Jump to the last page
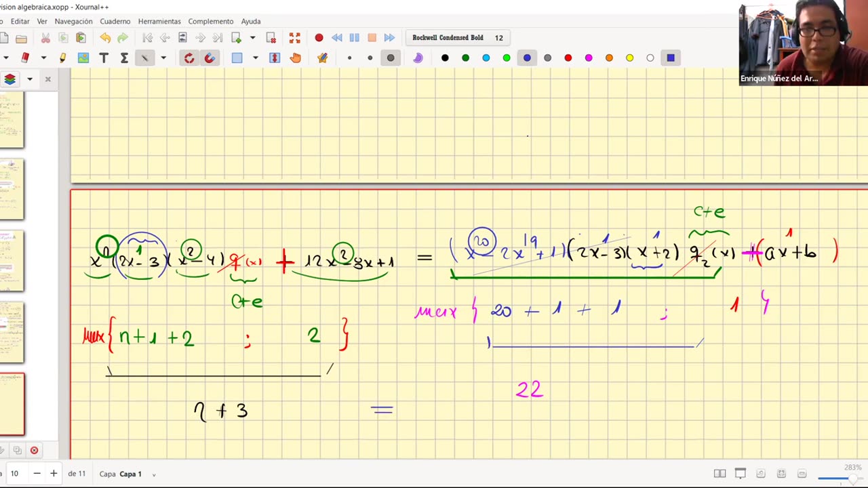The width and height of the screenshot is (868, 488). pos(218,38)
